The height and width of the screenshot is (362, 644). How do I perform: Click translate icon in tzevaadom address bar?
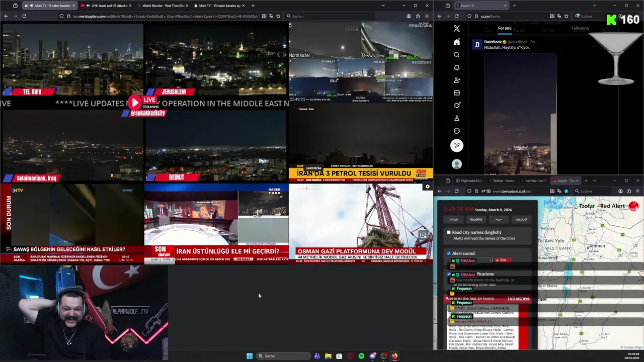point(559,191)
